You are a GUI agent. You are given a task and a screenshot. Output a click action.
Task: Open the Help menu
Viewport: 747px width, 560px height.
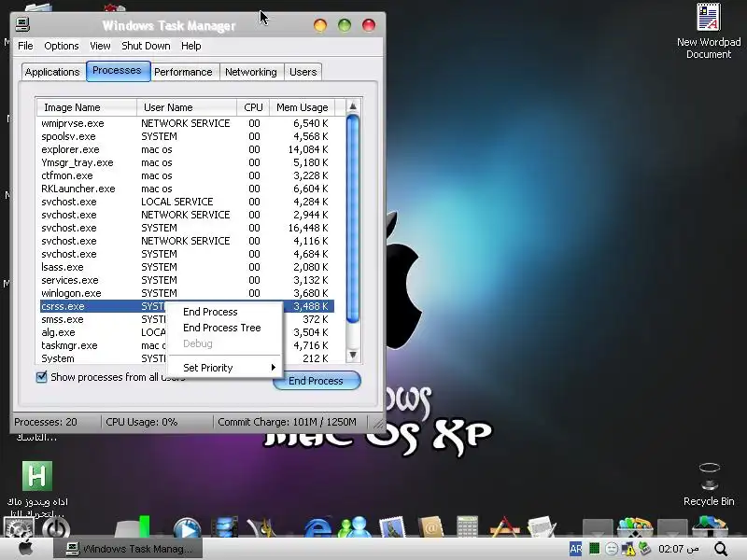pyautogui.click(x=191, y=46)
